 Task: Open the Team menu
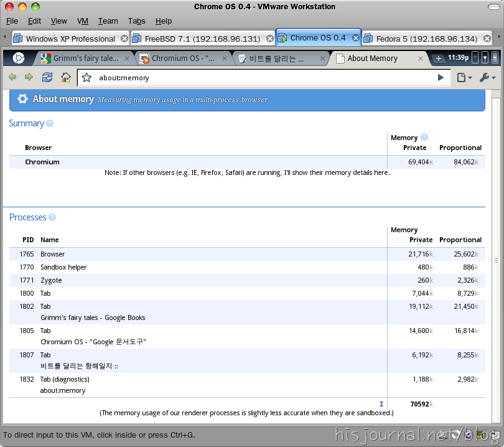tap(108, 21)
